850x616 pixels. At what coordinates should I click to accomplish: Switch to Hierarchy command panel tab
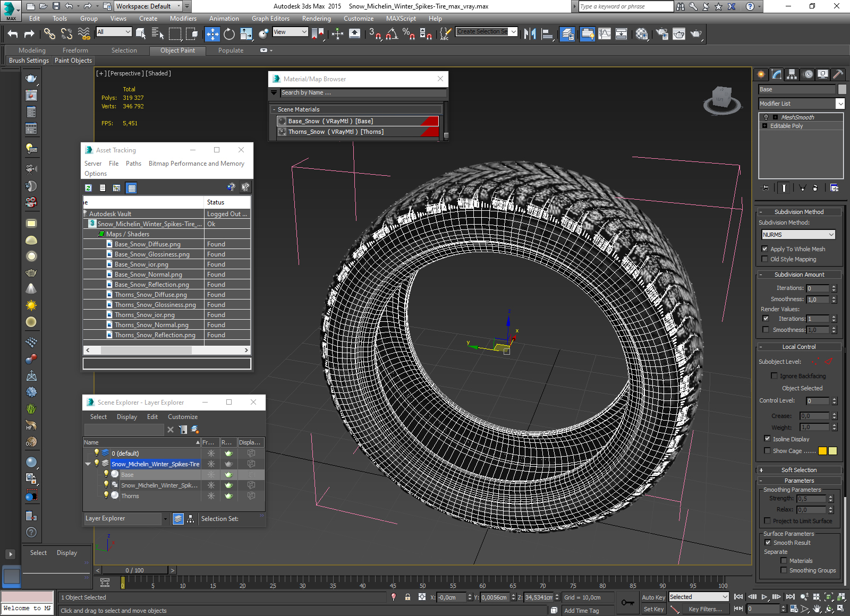(792, 74)
